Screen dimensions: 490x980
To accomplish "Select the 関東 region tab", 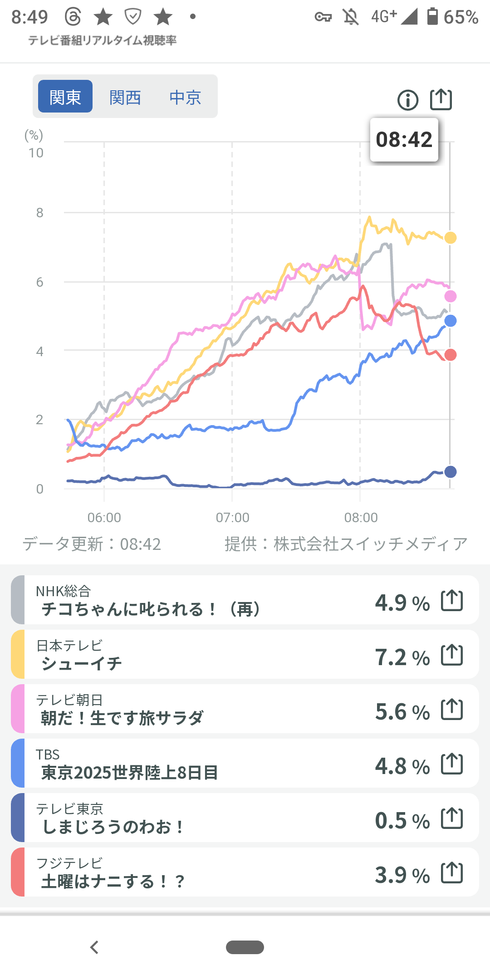I will coord(65,97).
